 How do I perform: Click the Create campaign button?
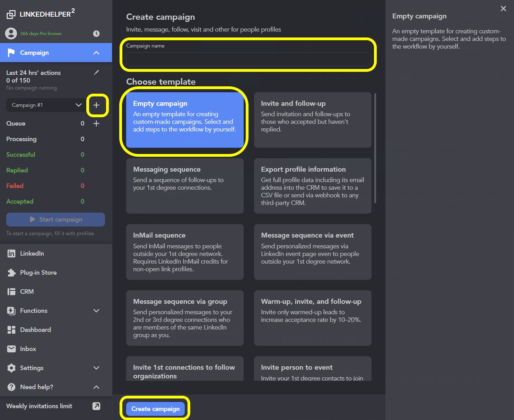click(155, 409)
